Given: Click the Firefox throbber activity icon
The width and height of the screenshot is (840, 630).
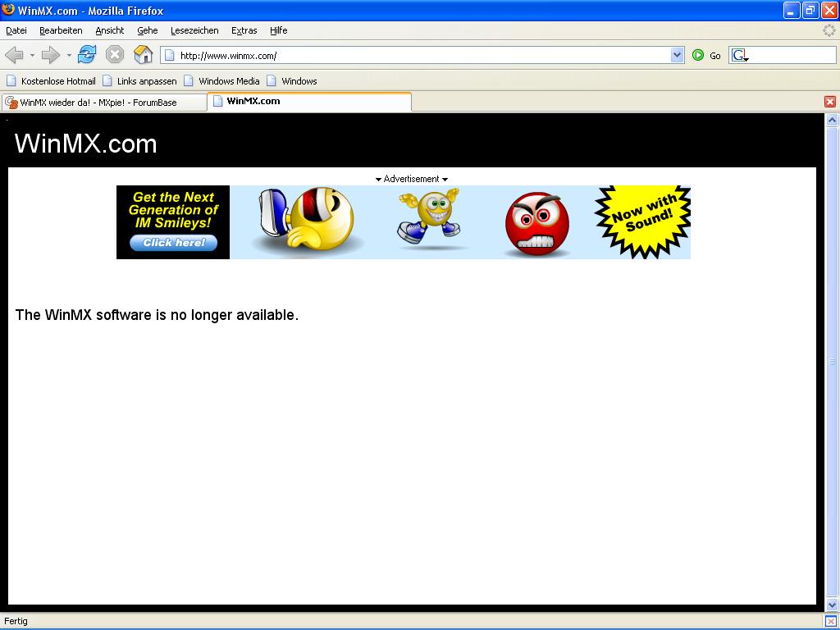Looking at the screenshot, I should [x=829, y=30].
